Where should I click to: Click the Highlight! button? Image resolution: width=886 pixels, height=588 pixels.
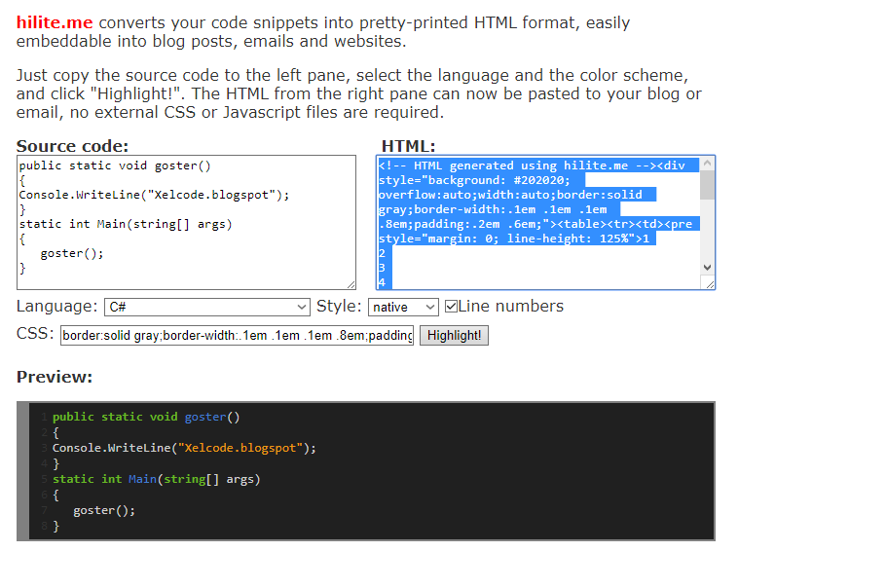[x=455, y=336]
